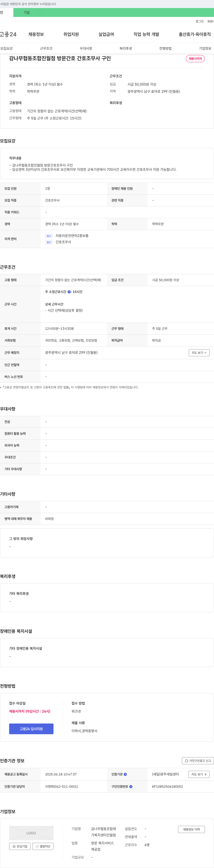Screen dimensions: 214x868
Task: Open 취업지원 main menu
Action: click(71, 34)
